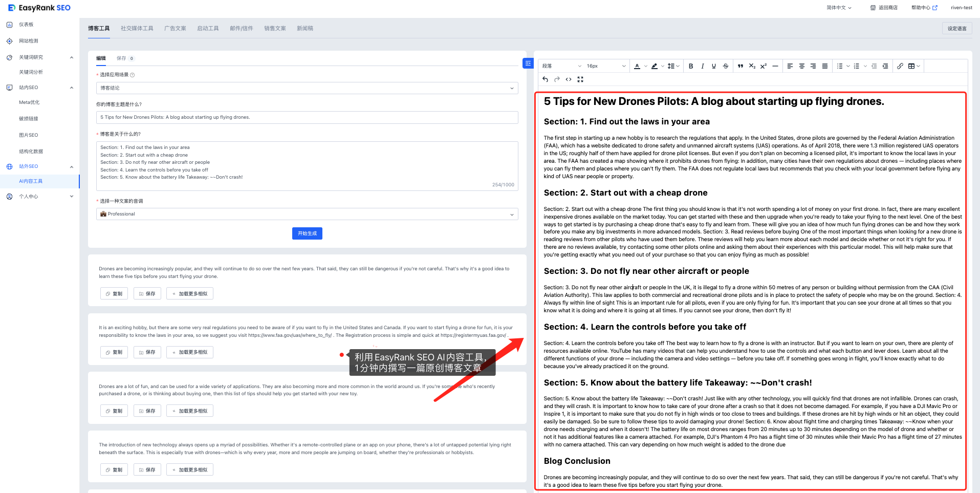Switch to the 新闻稿 tab
The image size is (980, 493).
tap(305, 29)
